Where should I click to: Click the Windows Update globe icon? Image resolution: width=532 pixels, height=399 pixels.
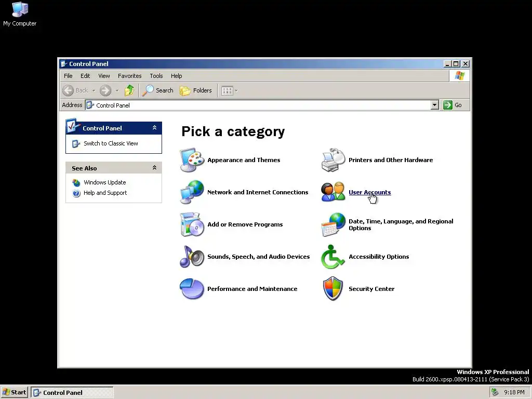pos(76,182)
